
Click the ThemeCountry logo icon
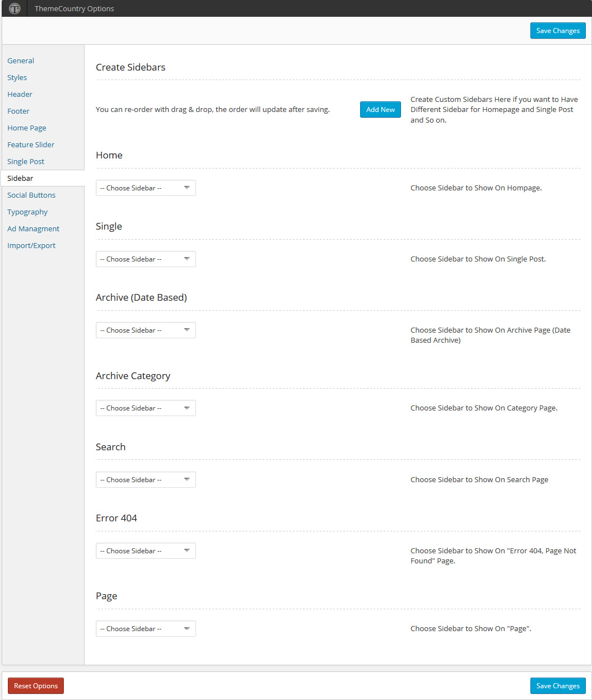[15, 8]
